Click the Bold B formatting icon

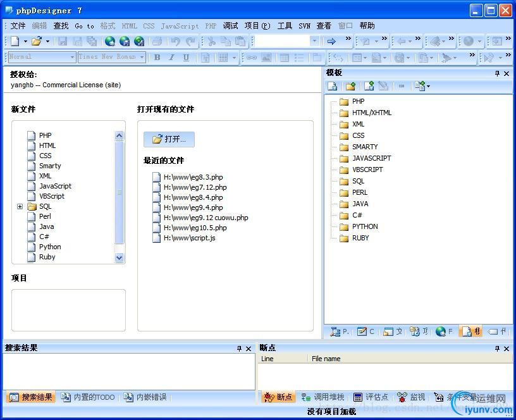pos(157,58)
